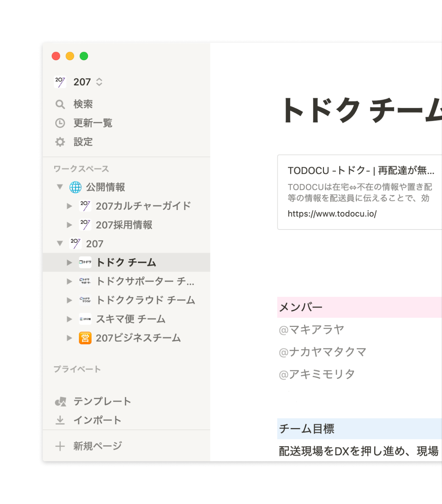Screen dimensions: 442x504
Task: Expand the 207カルチャーガイド page triangle
Action: click(x=70, y=206)
